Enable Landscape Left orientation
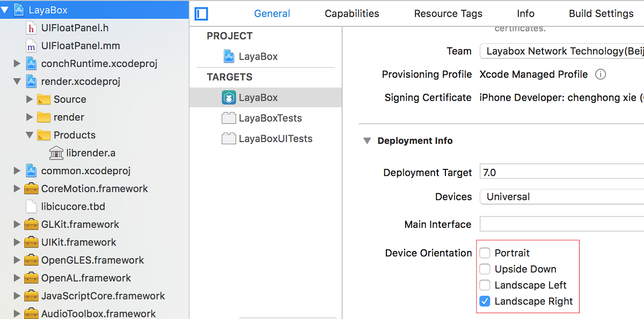Viewport: 644px width, 319px height. pos(485,285)
